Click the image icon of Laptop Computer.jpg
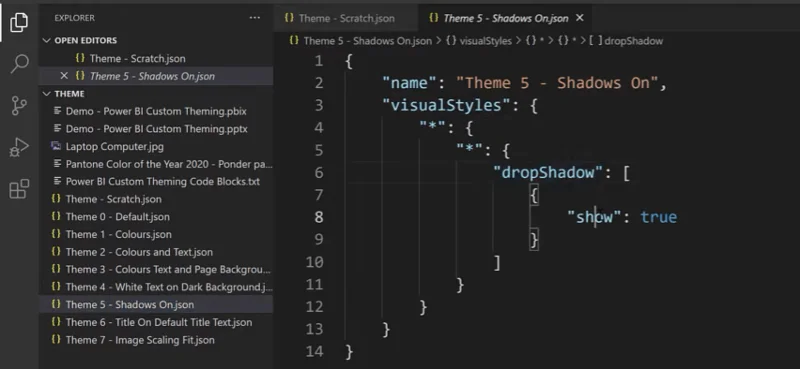The width and height of the screenshot is (800, 369). pos(56,146)
